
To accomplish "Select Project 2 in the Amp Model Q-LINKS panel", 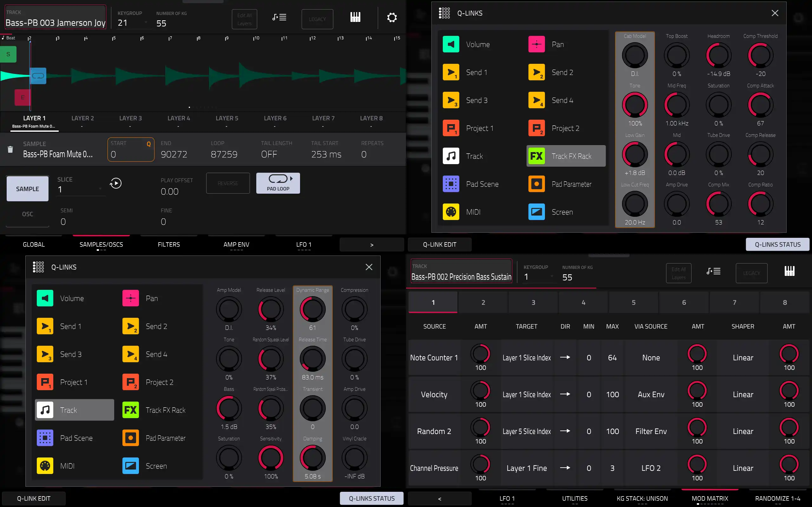I will [148, 382].
